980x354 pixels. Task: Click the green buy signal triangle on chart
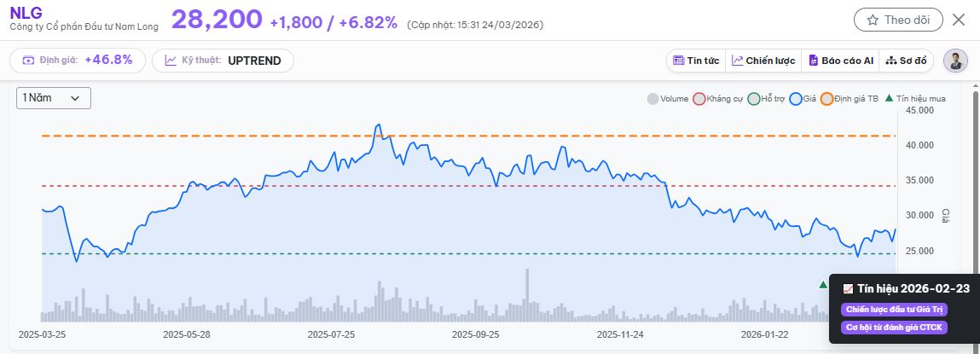click(x=822, y=284)
